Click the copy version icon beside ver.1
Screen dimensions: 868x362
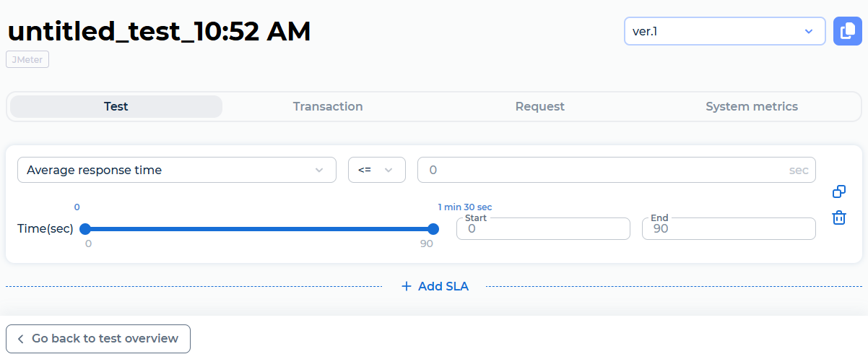[x=848, y=32]
